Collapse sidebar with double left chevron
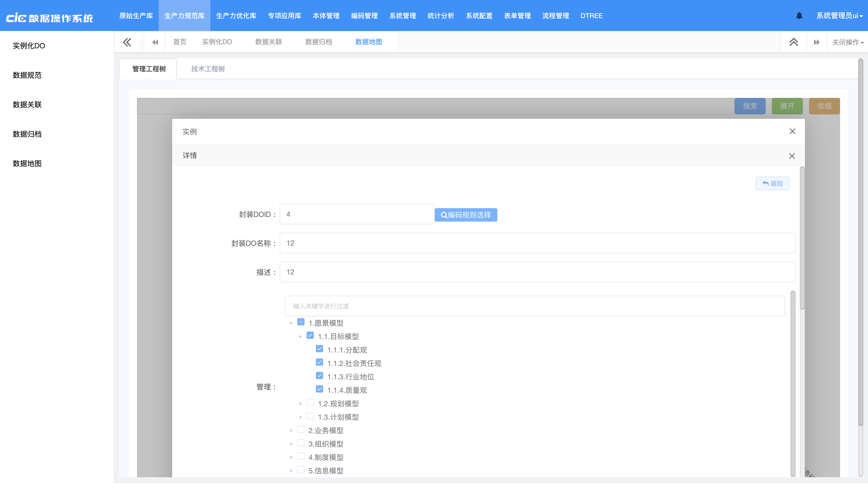 coord(127,42)
